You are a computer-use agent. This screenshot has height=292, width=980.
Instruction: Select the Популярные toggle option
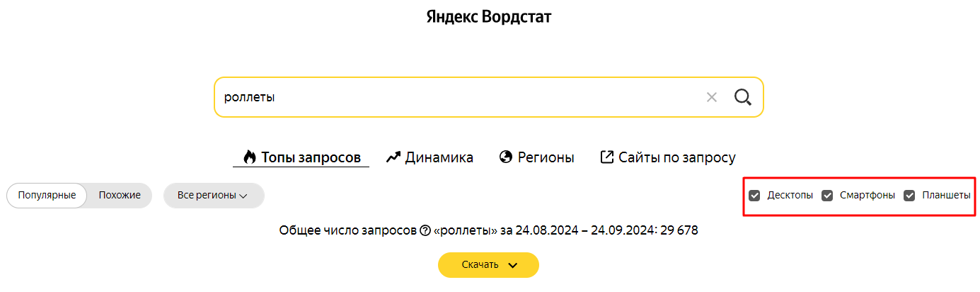(x=47, y=196)
